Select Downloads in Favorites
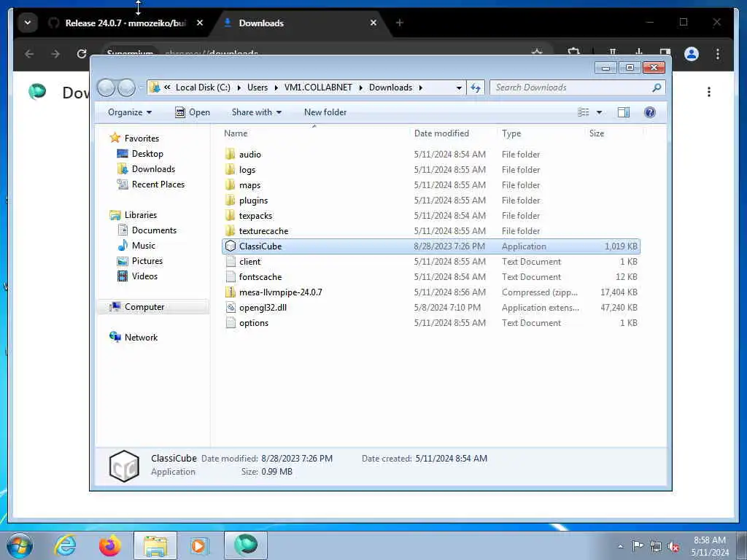 (153, 169)
